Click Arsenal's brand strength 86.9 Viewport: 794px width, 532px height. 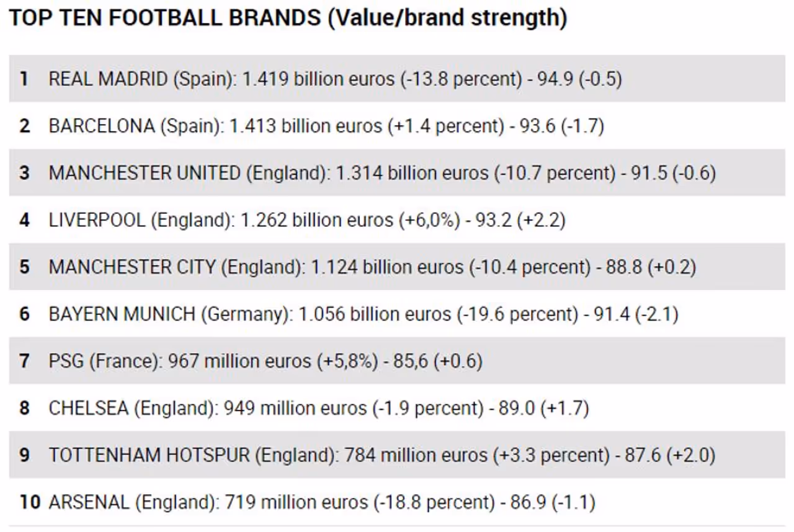[x=528, y=502]
